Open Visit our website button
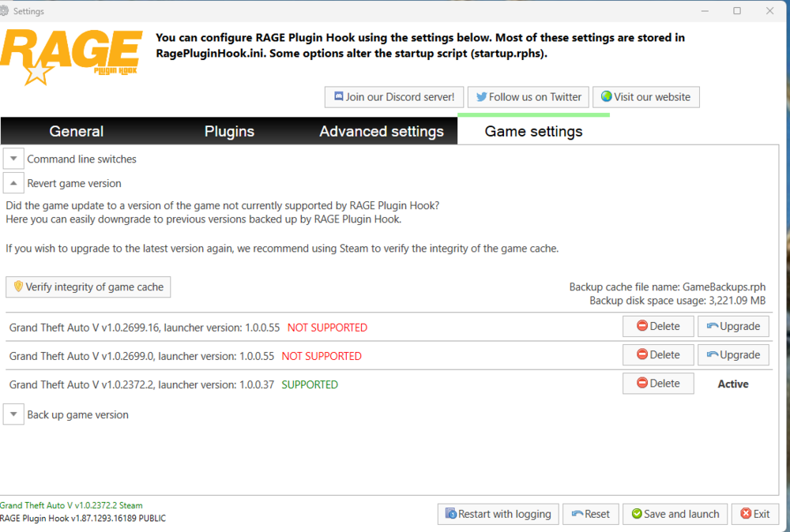790x532 pixels. click(x=646, y=96)
